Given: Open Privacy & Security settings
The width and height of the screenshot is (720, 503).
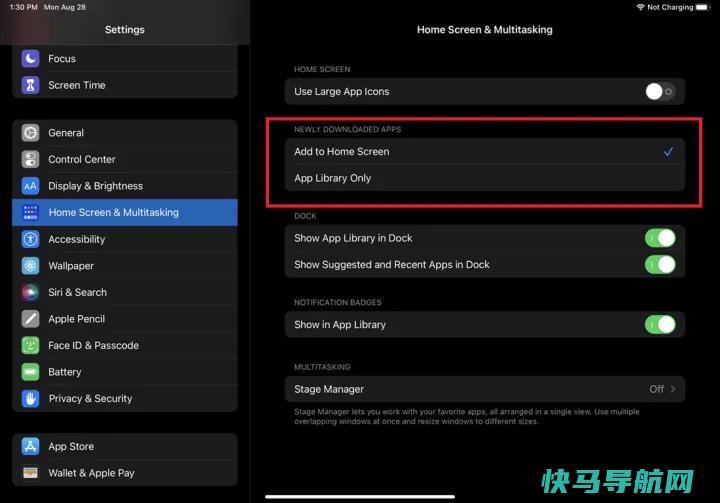Looking at the screenshot, I should pos(125,399).
